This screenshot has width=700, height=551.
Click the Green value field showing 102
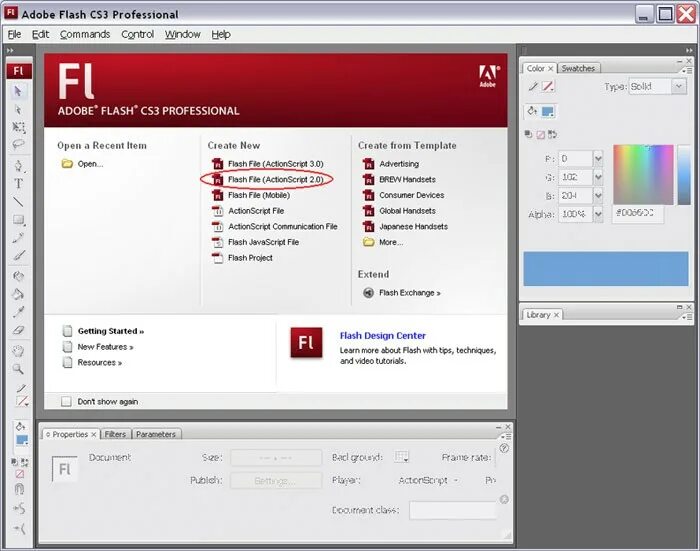coord(575,177)
